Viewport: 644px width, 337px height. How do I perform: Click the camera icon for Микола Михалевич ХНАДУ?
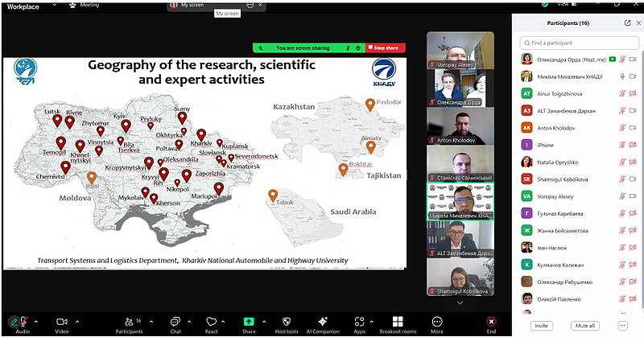click(x=633, y=76)
